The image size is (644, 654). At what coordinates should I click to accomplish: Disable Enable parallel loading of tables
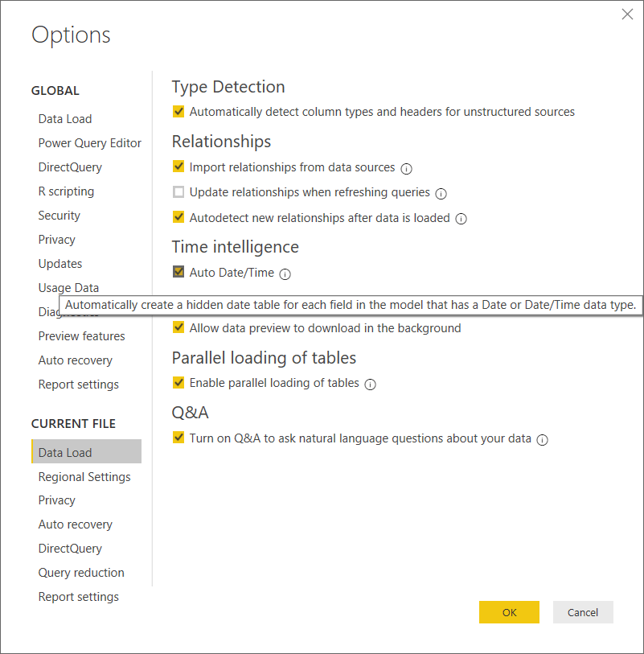[x=178, y=382]
